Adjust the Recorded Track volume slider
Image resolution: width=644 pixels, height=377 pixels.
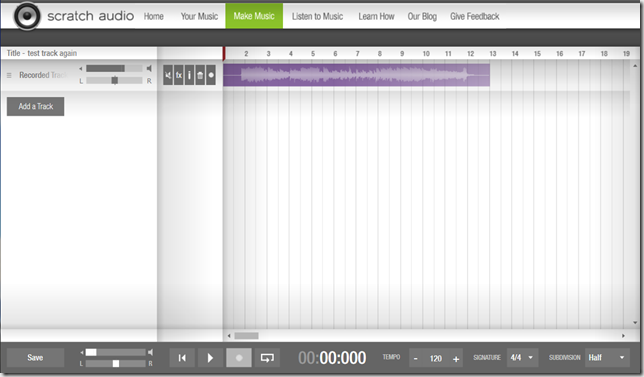tap(114, 69)
